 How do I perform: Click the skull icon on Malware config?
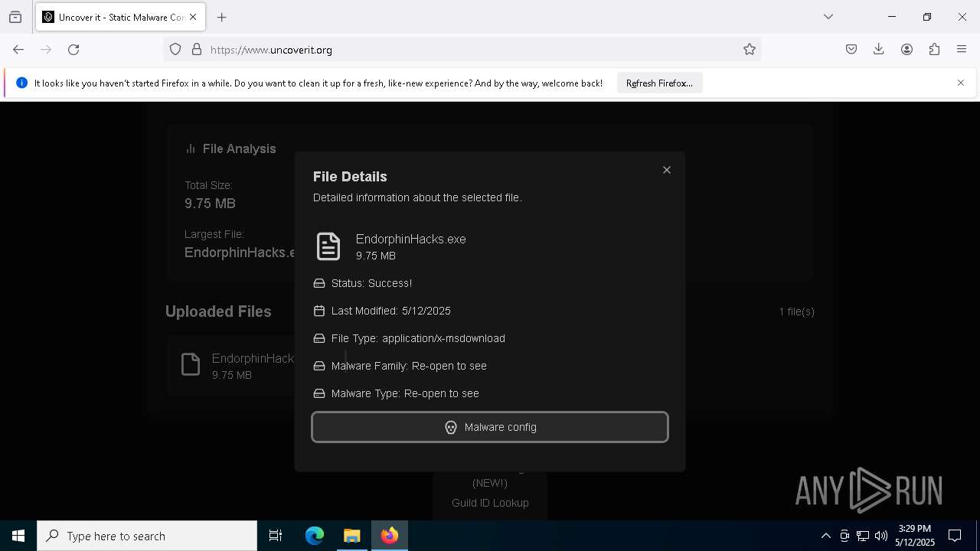click(451, 427)
